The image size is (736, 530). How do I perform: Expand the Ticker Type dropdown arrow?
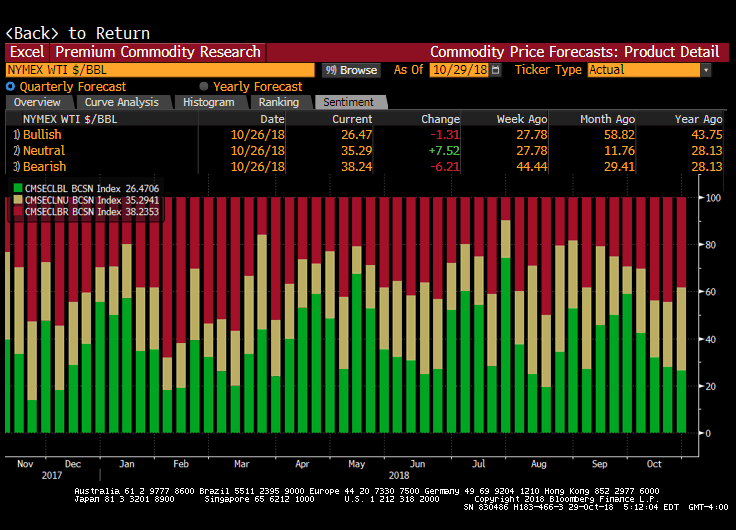pyautogui.click(x=705, y=70)
